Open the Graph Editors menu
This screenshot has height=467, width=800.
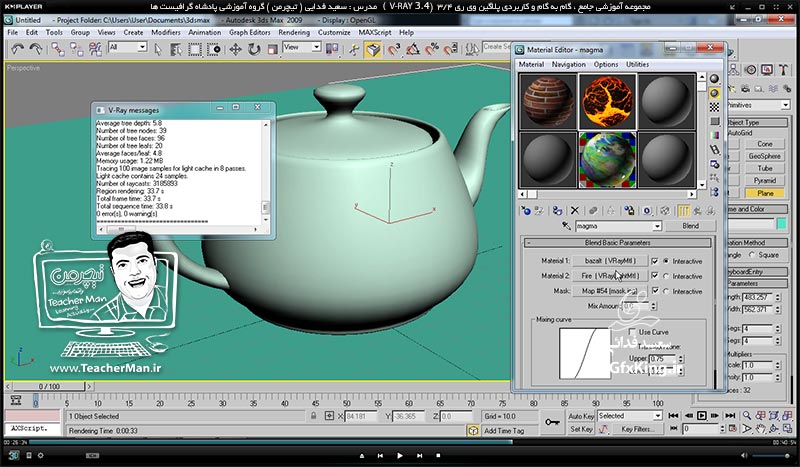tap(249, 32)
